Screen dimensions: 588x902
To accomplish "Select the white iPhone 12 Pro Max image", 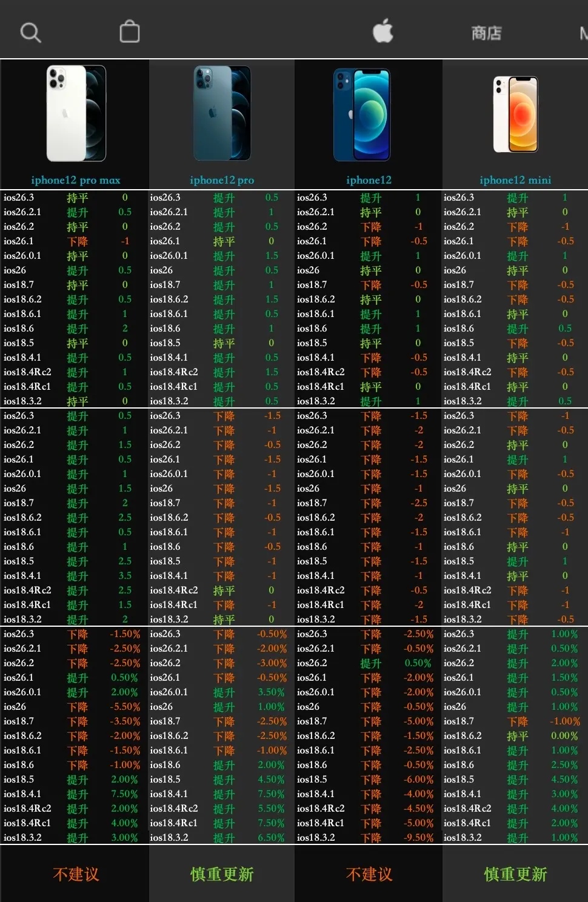I will click(x=76, y=113).
